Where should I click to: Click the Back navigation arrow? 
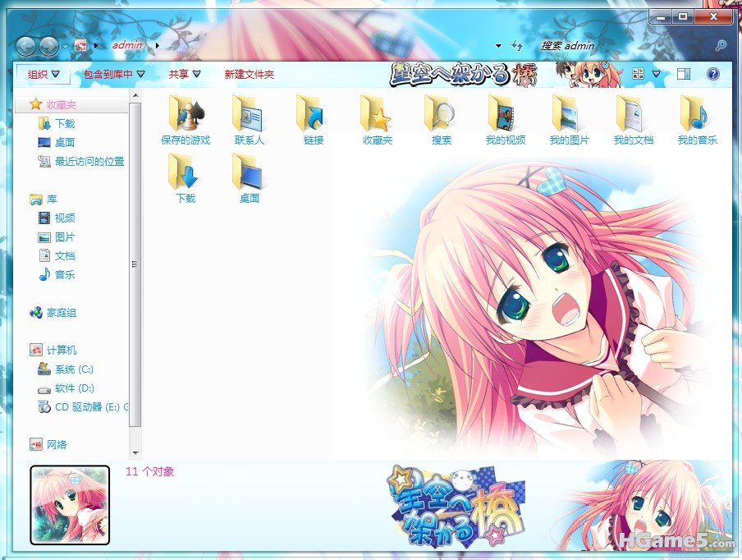click(25, 46)
